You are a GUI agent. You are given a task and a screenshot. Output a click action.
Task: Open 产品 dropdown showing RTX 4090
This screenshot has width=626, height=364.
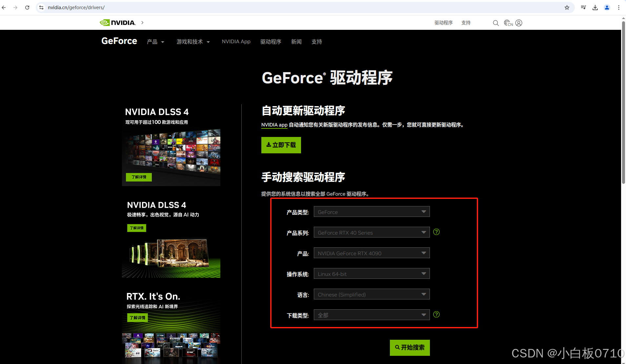pyautogui.click(x=372, y=253)
